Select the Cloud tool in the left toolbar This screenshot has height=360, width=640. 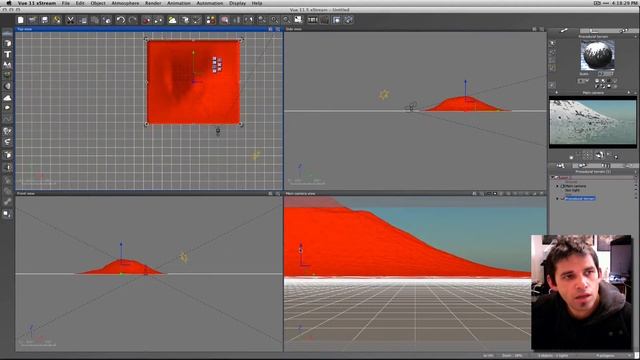coord(7,98)
